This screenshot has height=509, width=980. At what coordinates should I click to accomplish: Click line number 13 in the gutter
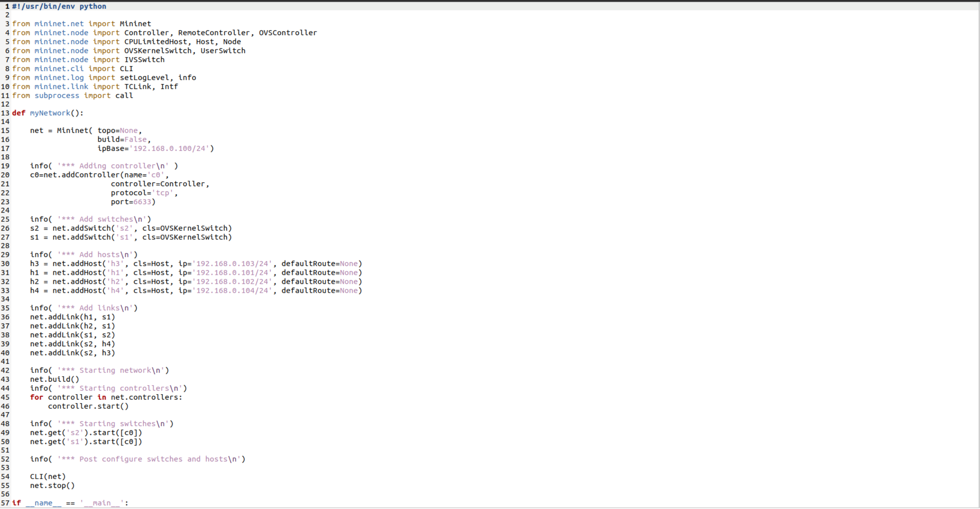click(x=5, y=113)
